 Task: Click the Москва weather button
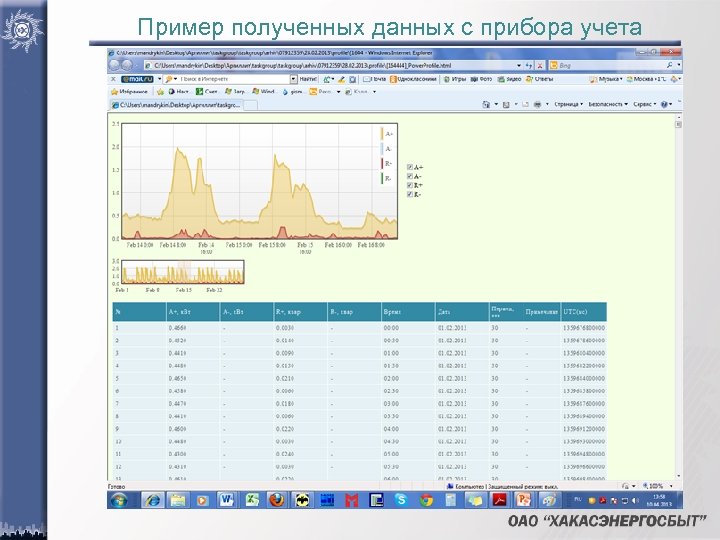(x=646, y=79)
